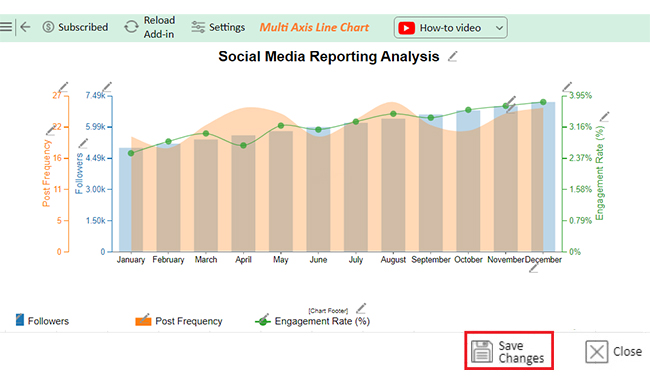Edit Post Frequency axis label pencil
Viewport: 650px width, 380px height.
[51, 130]
